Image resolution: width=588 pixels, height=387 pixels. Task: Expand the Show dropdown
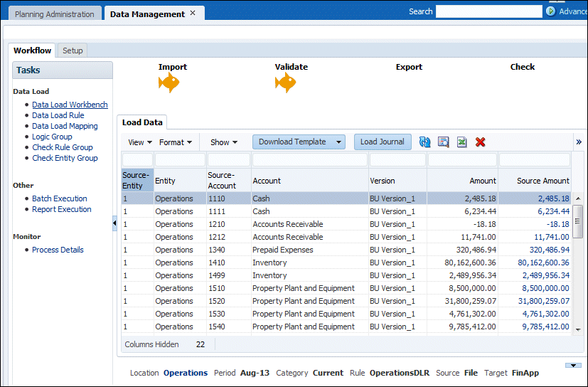[224, 142]
